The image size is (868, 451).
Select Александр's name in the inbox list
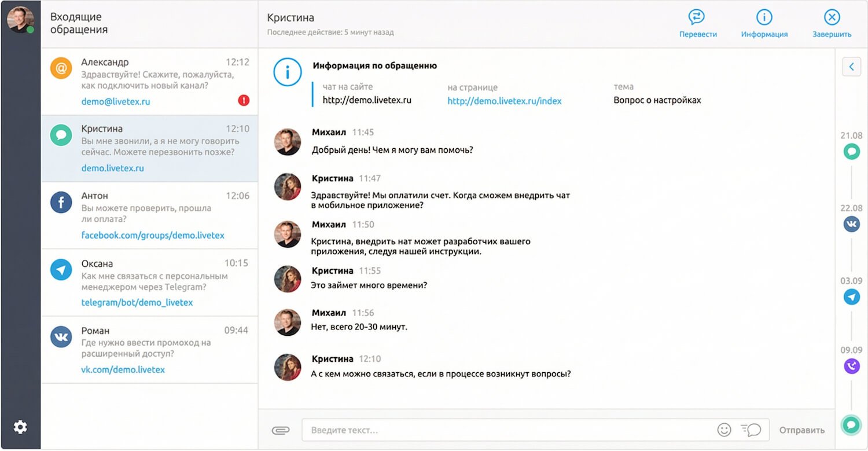[x=105, y=62]
